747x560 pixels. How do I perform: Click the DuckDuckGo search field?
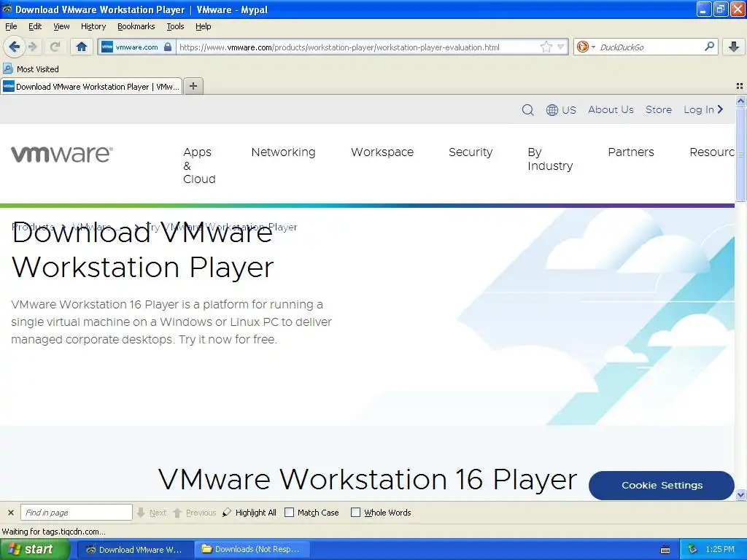tap(650, 47)
